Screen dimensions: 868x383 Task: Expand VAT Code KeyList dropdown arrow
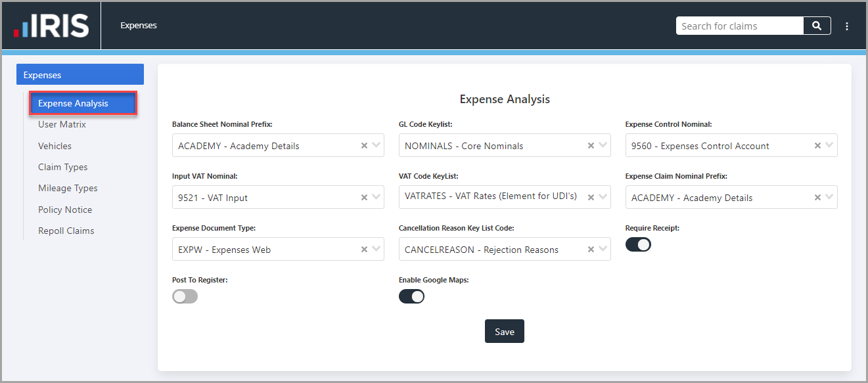tap(603, 198)
